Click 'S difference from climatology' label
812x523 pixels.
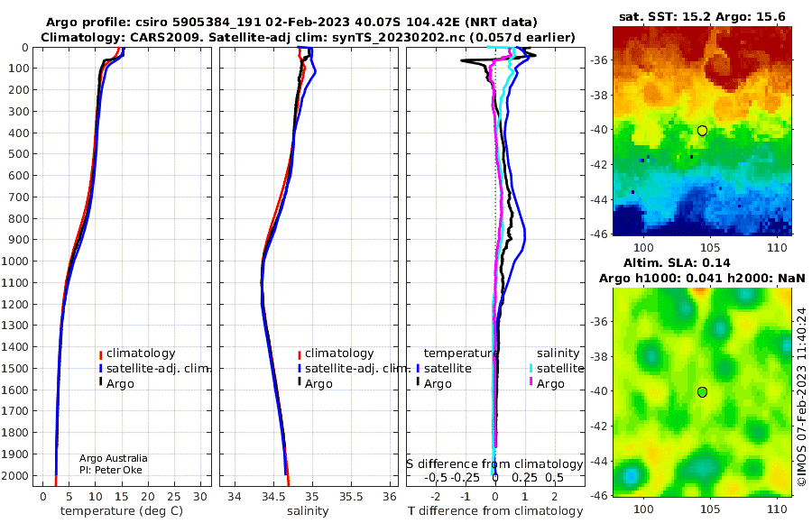point(494,464)
